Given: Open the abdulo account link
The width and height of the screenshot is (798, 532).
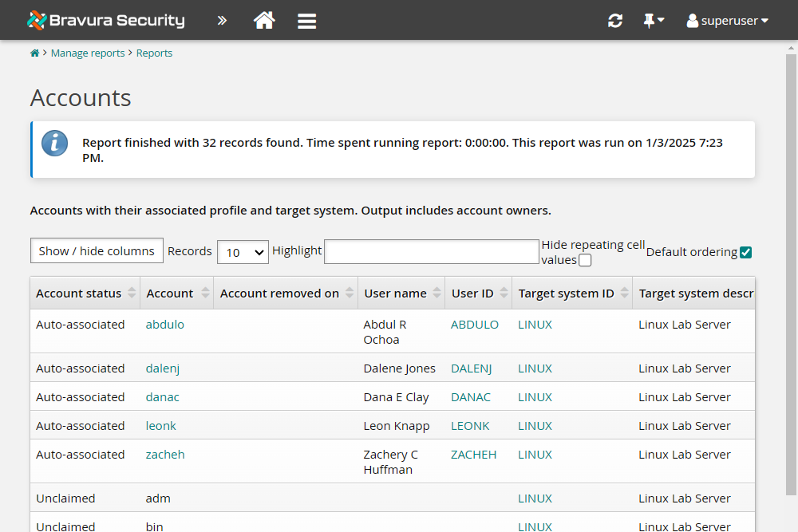Looking at the screenshot, I should (164, 324).
